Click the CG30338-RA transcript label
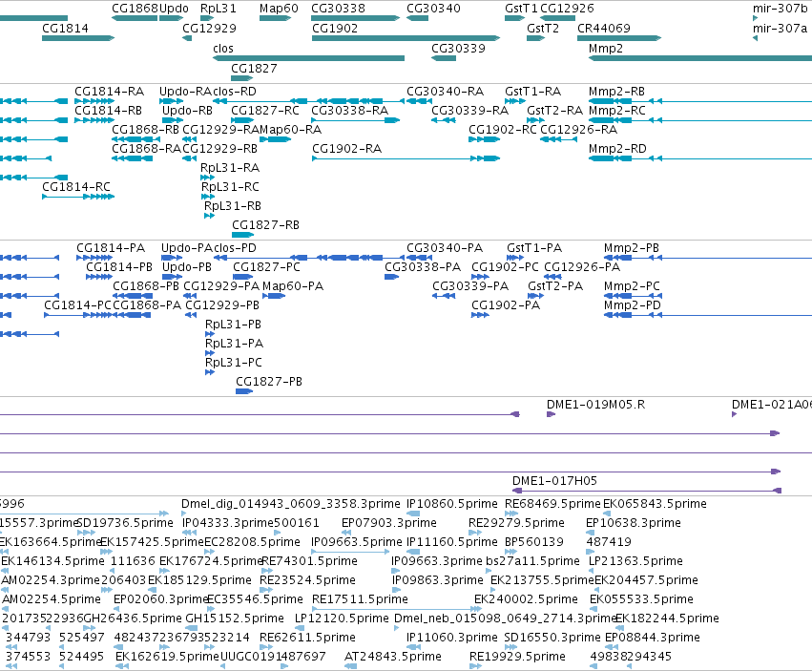 point(349,111)
